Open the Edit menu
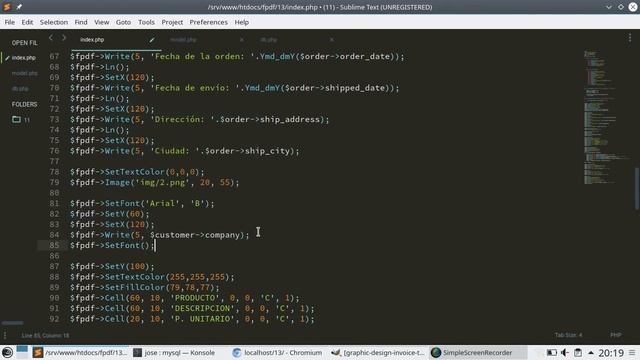This screenshot has height=360, width=640. click(27, 22)
